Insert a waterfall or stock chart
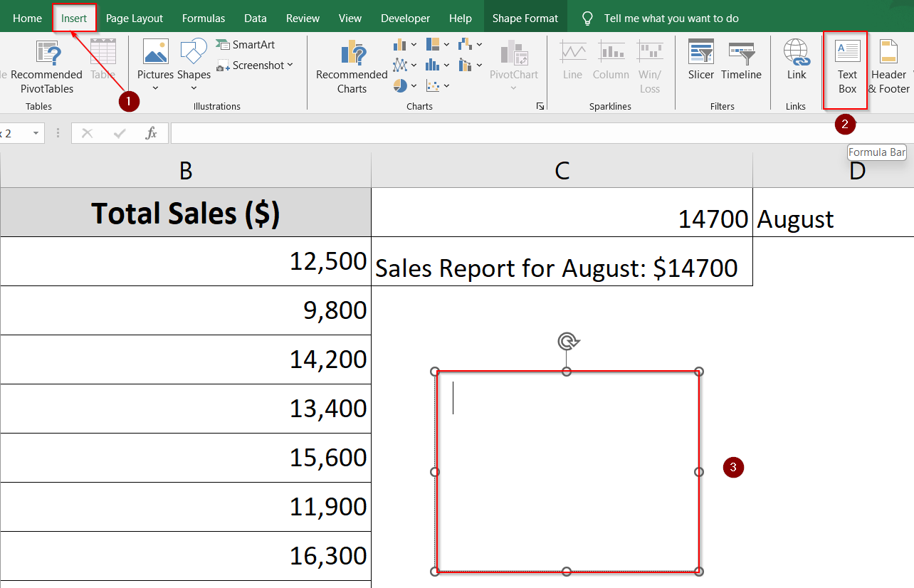This screenshot has width=914, height=588. 466,45
